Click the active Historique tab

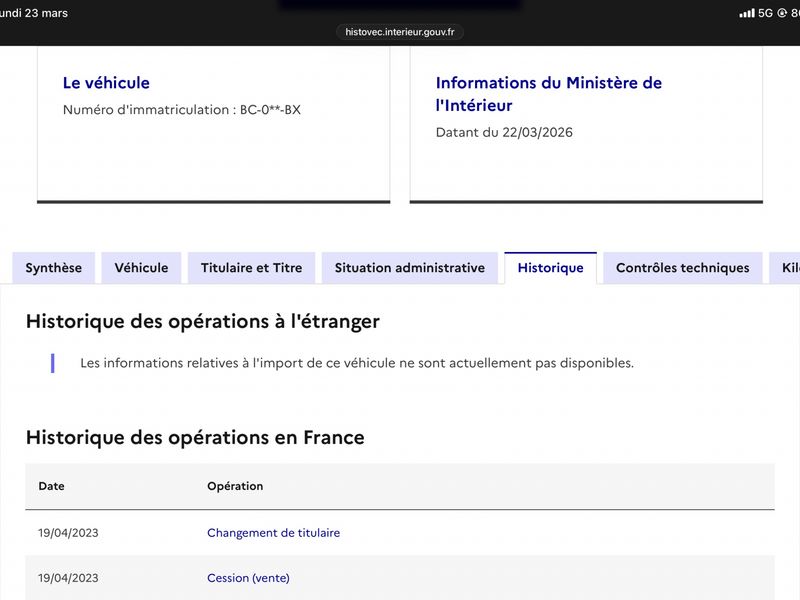[x=551, y=268]
